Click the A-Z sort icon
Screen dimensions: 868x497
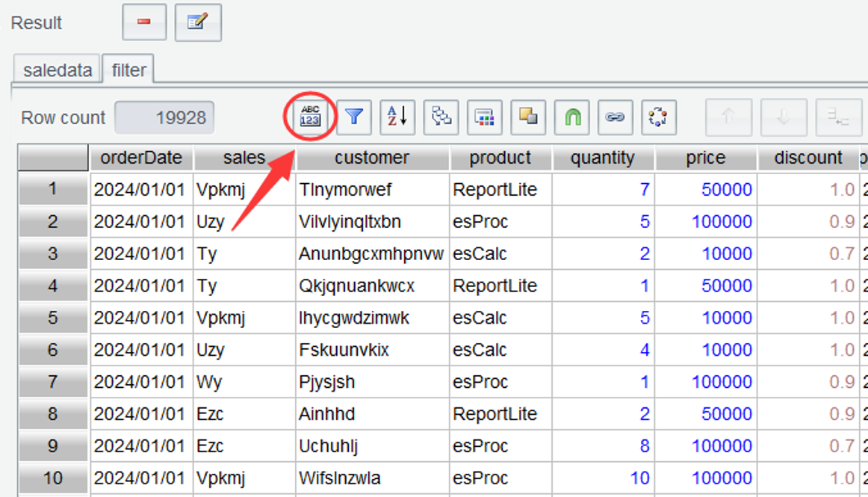(397, 117)
